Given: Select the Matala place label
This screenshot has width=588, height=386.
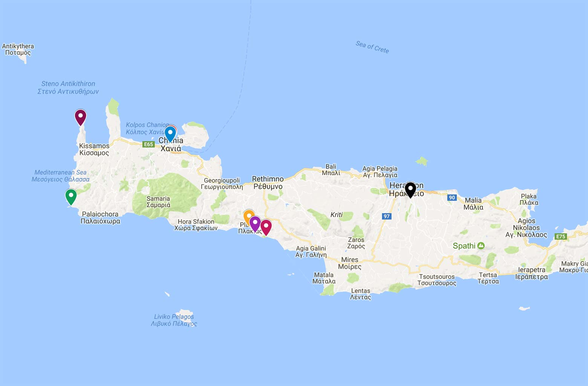Looking at the screenshot, I should coord(324,278).
